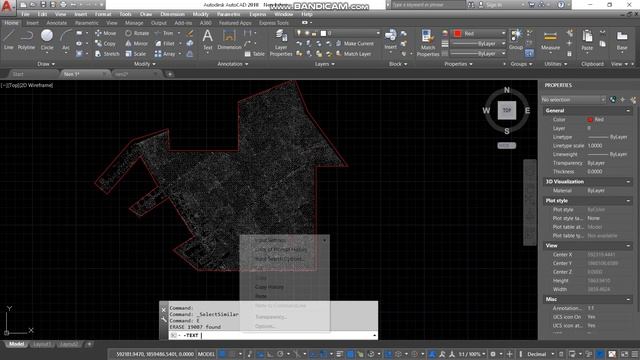
Task: Add a new drawing tab with plus button
Action: click(x=170, y=74)
